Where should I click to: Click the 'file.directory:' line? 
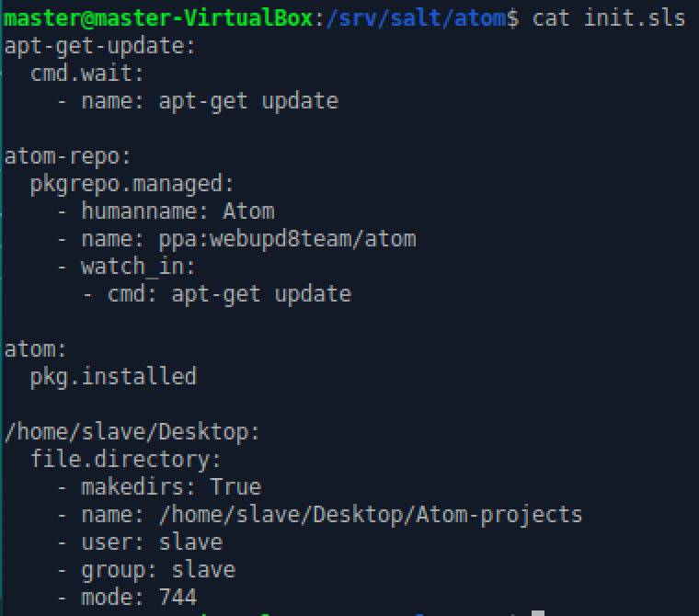126,459
